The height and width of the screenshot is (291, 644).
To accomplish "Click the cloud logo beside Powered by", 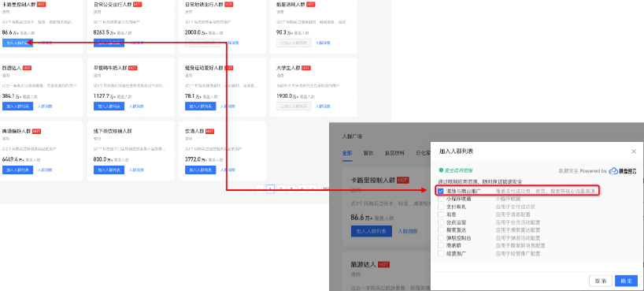I will click(x=613, y=171).
